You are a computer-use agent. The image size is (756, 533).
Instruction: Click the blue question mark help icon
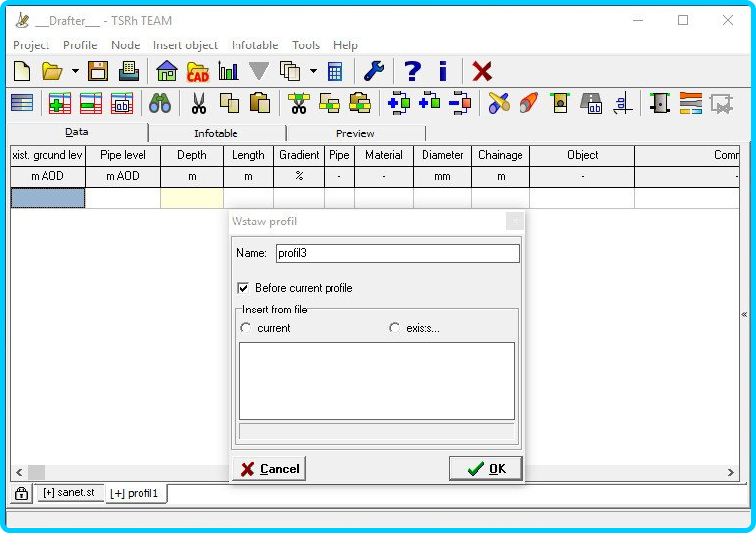click(x=412, y=71)
